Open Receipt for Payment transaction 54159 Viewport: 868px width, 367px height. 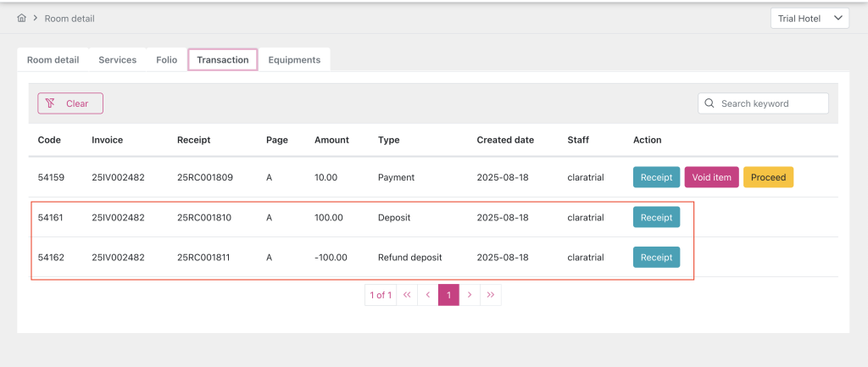[x=656, y=177]
